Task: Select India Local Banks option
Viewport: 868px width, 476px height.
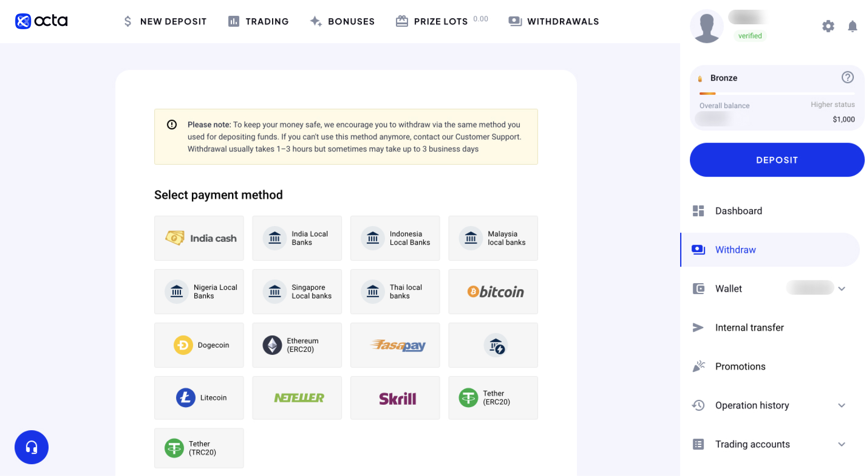Action: click(298, 237)
